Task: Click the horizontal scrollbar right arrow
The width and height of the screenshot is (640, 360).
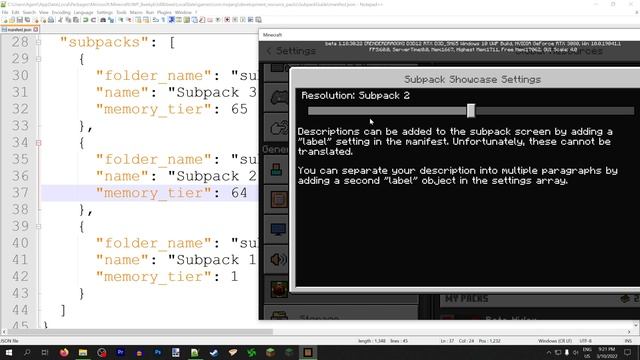Action: pos(629,332)
